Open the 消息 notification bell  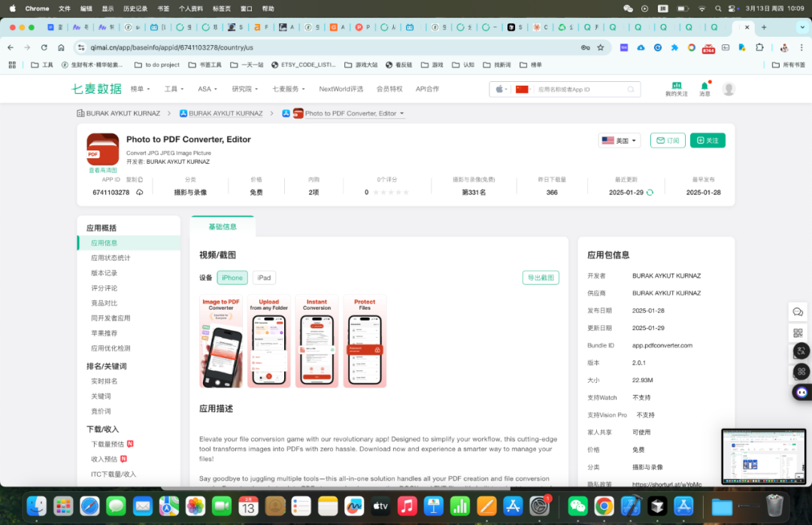(704, 86)
